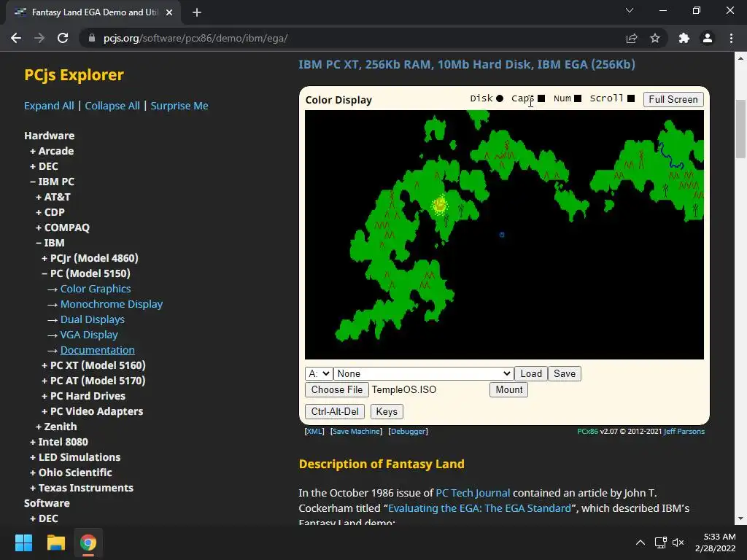Open Windows Start menu
The height and width of the screenshot is (560, 747).
point(23,542)
